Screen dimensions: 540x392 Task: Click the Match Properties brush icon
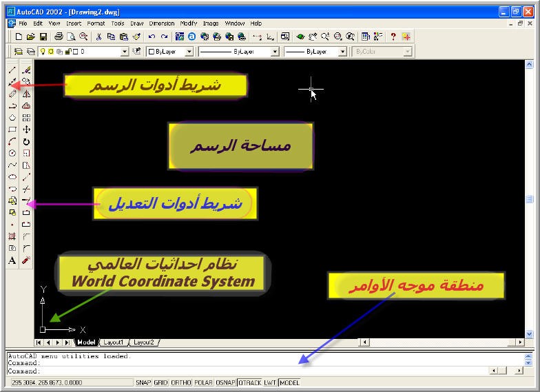pyautogui.click(x=136, y=37)
